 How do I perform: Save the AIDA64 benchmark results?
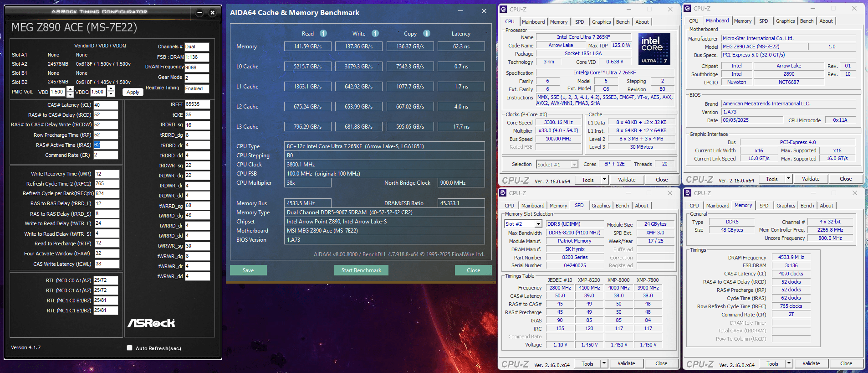pyautogui.click(x=248, y=270)
